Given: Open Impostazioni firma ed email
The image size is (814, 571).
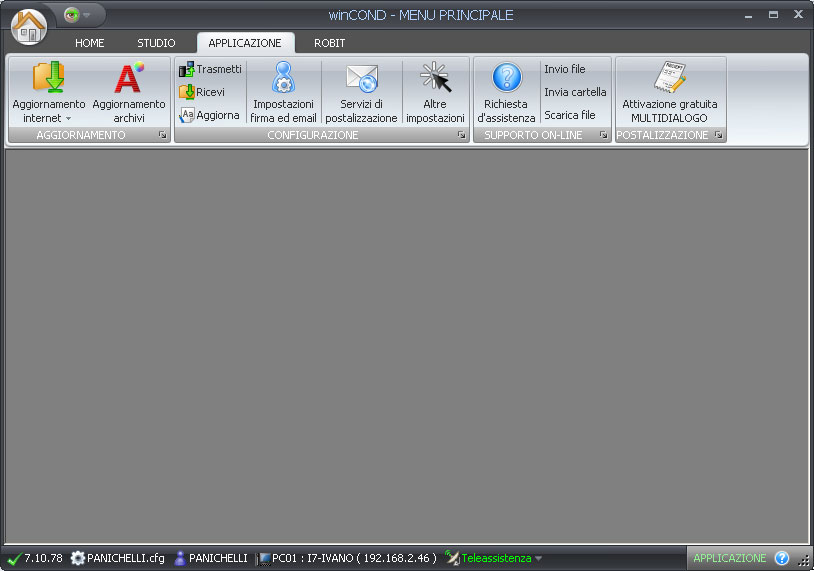Looking at the screenshot, I should click(x=283, y=78).
